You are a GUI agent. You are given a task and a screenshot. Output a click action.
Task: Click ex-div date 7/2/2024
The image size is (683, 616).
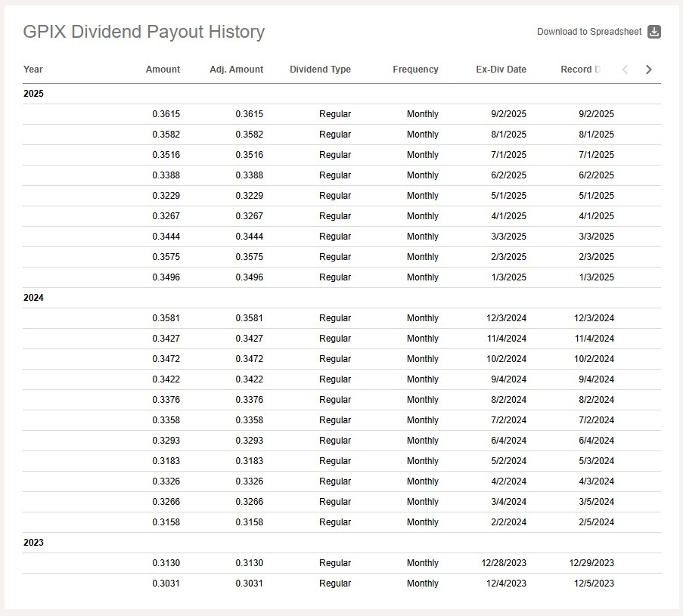point(508,420)
